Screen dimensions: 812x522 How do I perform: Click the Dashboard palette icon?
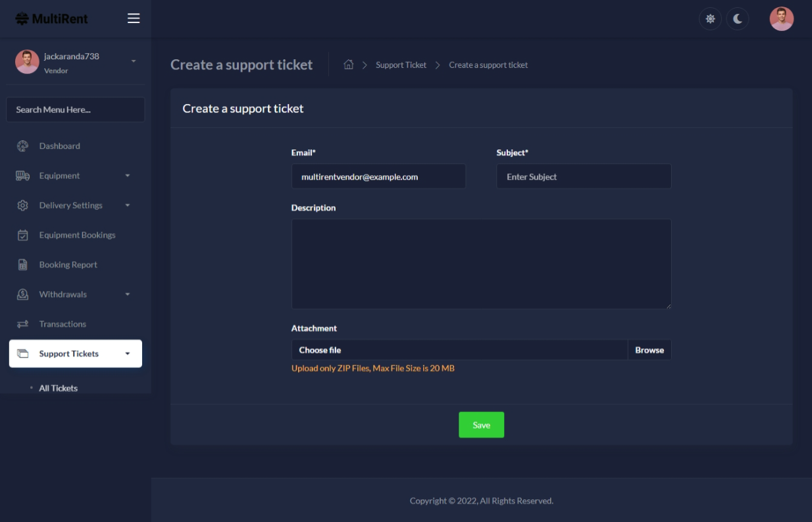click(x=22, y=146)
